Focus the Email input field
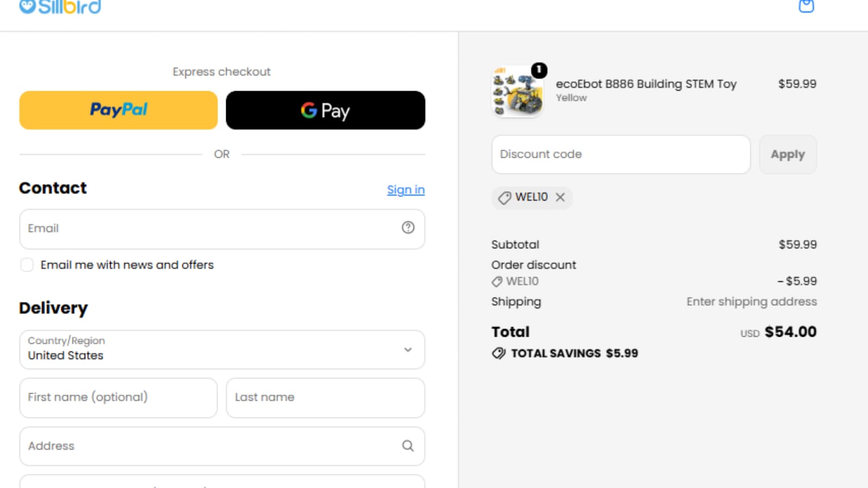The image size is (868, 488). (222, 229)
